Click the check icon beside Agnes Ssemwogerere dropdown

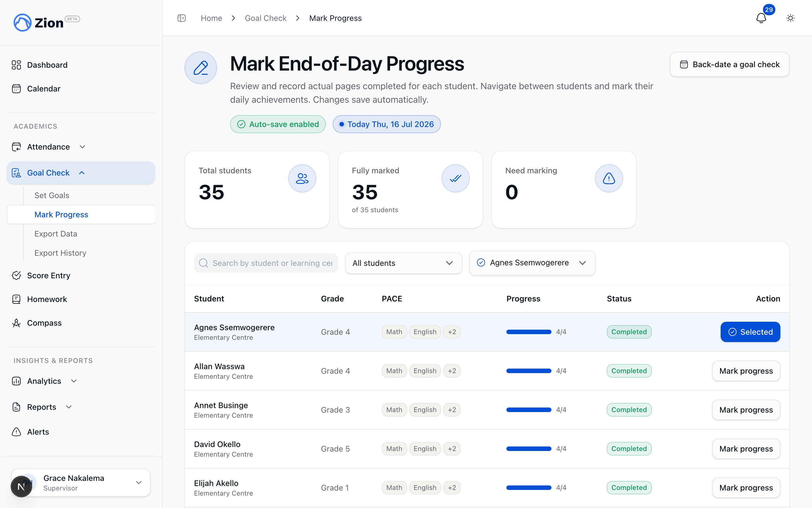tap(481, 263)
